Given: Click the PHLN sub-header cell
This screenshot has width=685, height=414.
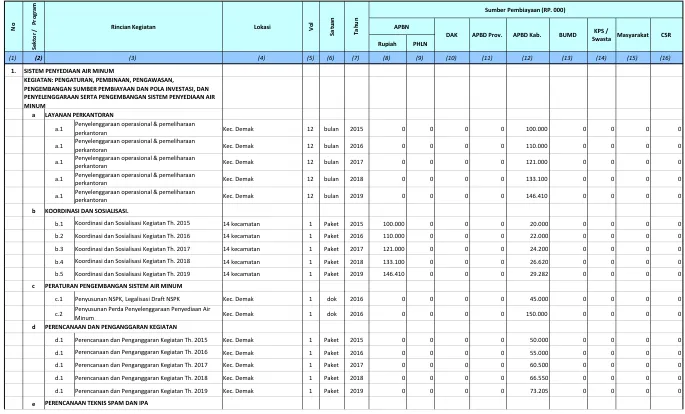Looking at the screenshot, I should (x=420, y=44).
